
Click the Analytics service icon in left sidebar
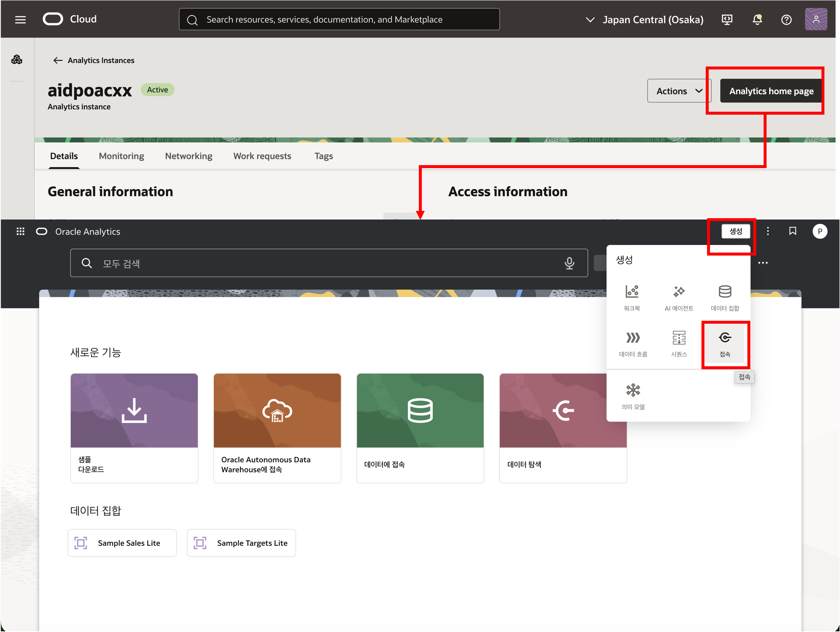(x=17, y=59)
